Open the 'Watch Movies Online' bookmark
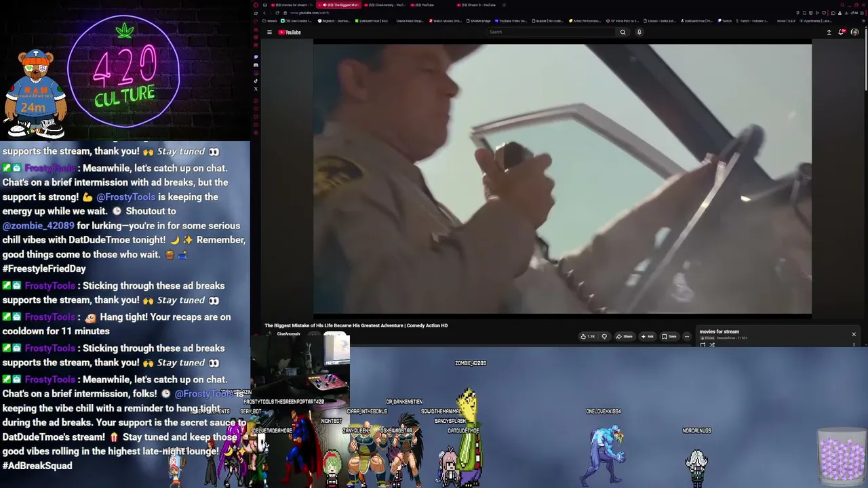 pyautogui.click(x=446, y=21)
